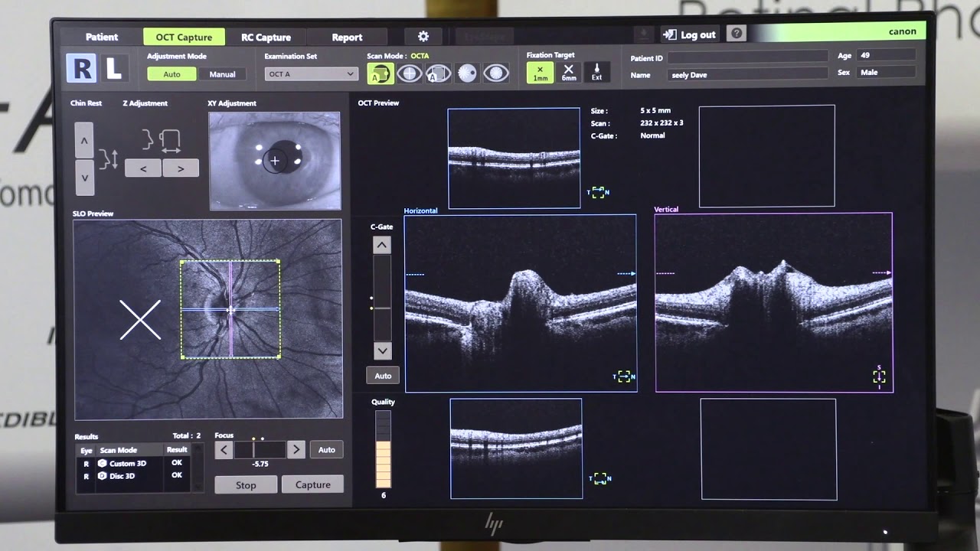Click the lower small OCT preview image
Viewport: 980px width, 551px height.
click(x=516, y=448)
